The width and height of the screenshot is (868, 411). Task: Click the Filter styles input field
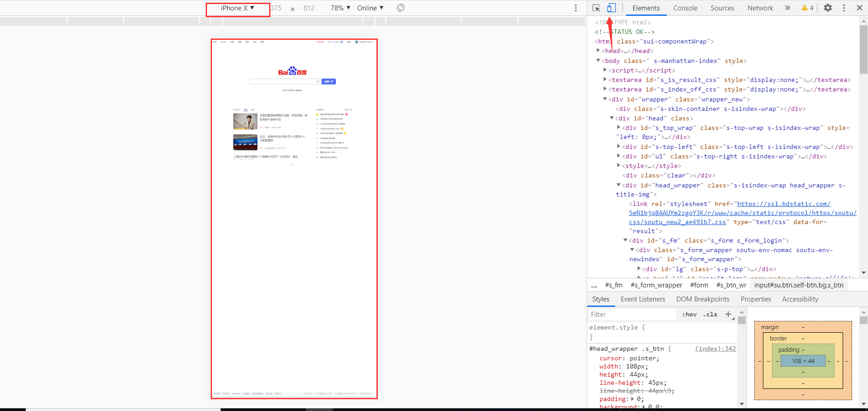(x=632, y=315)
